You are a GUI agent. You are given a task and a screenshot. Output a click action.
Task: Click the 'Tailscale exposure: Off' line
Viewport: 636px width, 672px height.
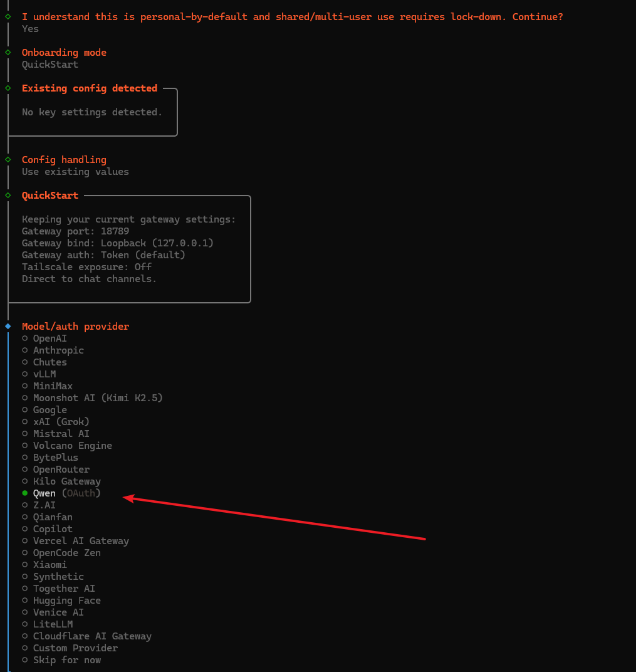coord(87,267)
